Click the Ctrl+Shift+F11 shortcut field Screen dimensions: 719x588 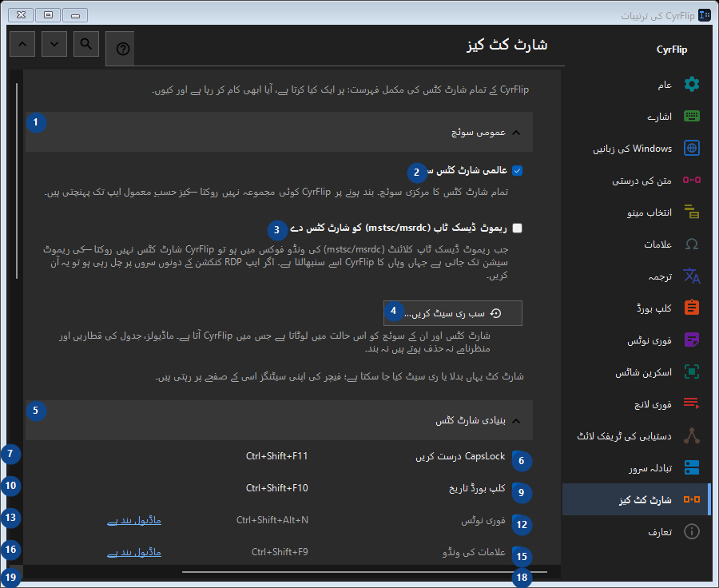pos(277,456)
